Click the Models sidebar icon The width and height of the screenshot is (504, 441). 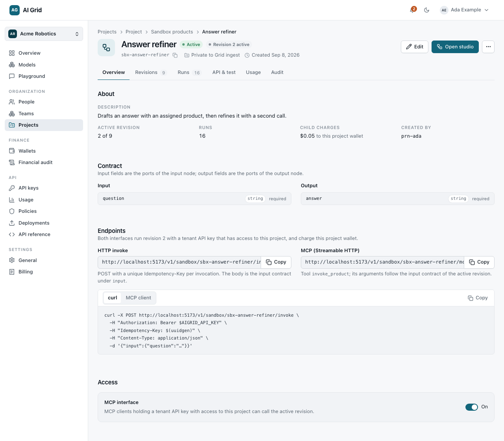[12, 65]
